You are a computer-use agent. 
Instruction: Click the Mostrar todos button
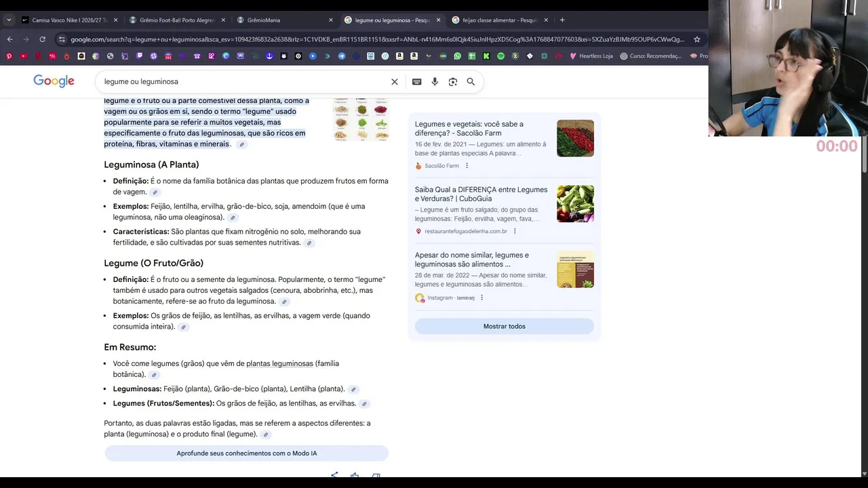pyautogui.click(x=504, y=326)
